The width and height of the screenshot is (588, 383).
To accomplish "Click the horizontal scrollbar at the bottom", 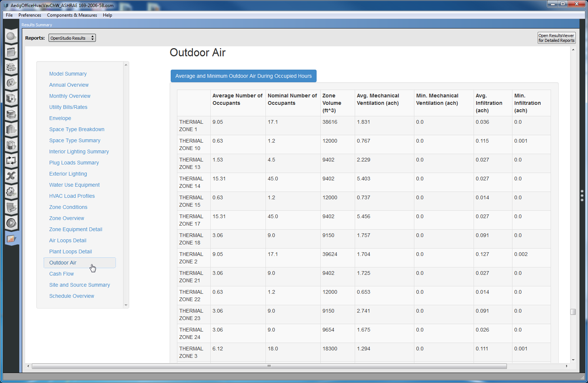I will click(x=269, y=366).
